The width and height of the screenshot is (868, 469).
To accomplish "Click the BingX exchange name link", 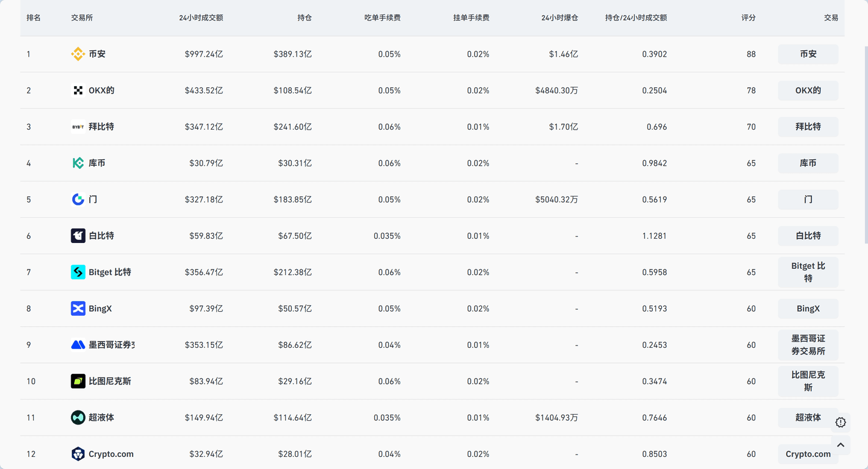I will 100,309.
